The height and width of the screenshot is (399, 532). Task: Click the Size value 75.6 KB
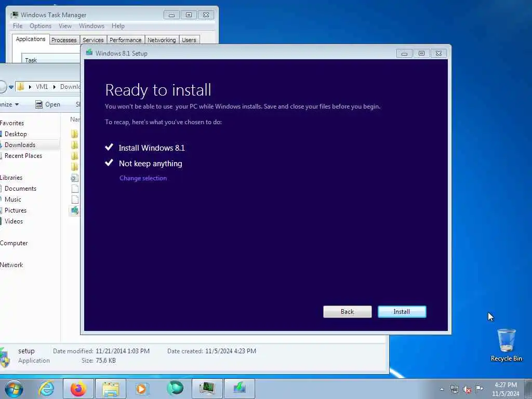coord(105,361)
